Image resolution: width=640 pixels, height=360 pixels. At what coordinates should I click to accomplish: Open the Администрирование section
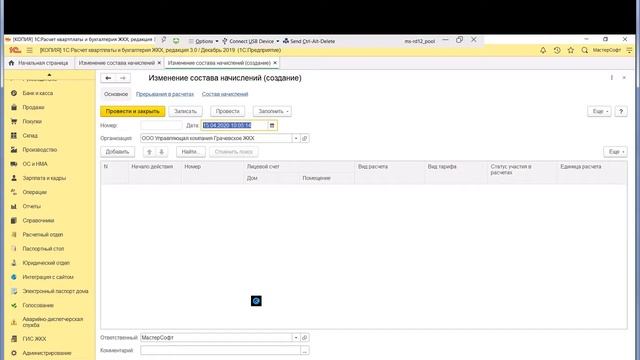(47, 353)
